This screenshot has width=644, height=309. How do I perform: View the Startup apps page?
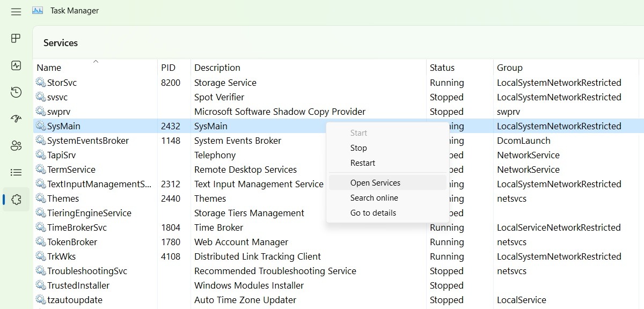point(16,119)
